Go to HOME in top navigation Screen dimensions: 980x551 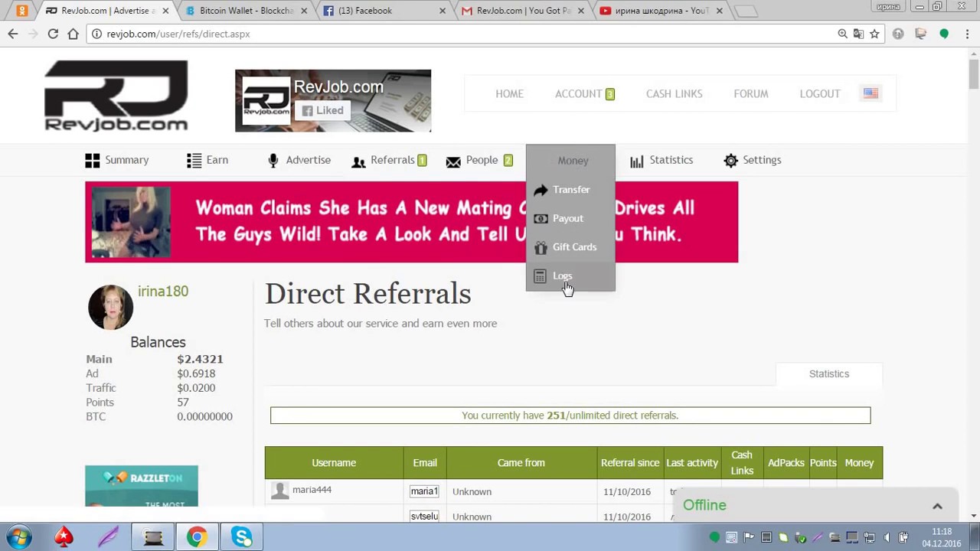(509, 93)
